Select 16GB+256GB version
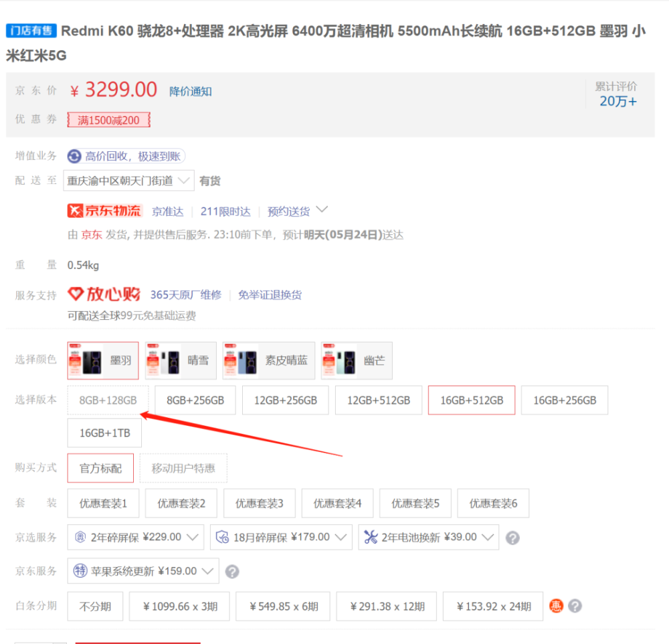Screen dimensions: 669x644 coord(565,400)
